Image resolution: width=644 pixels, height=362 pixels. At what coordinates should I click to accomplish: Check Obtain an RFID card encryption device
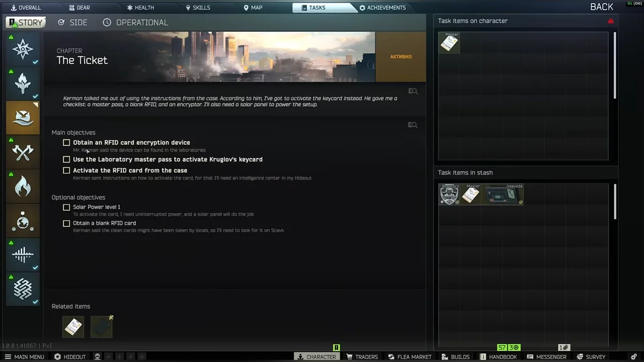(67, 143)
